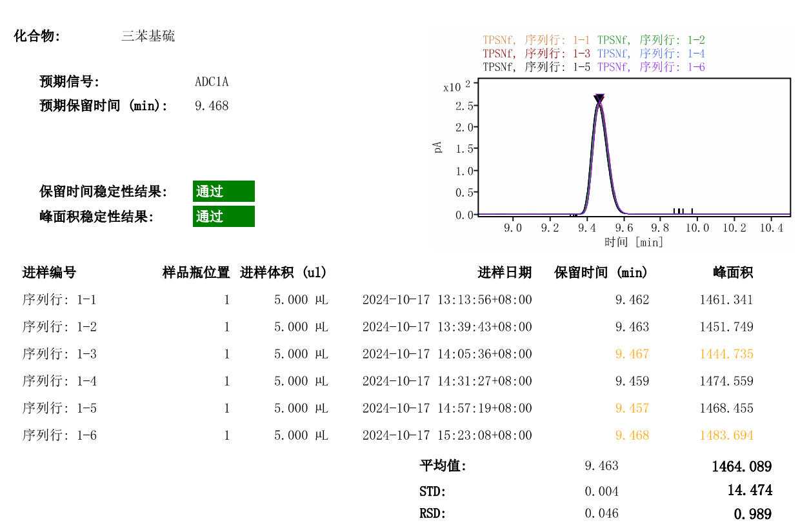Viewport: 809px width, 532px height.
Task: Click orange peak area 1483.694
Action: tap(726, 435)
